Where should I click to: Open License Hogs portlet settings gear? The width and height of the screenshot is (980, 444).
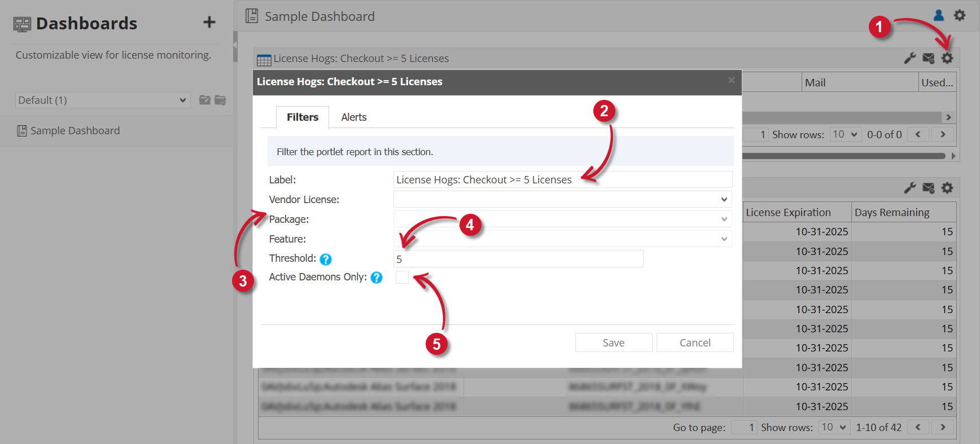point(947,58)
